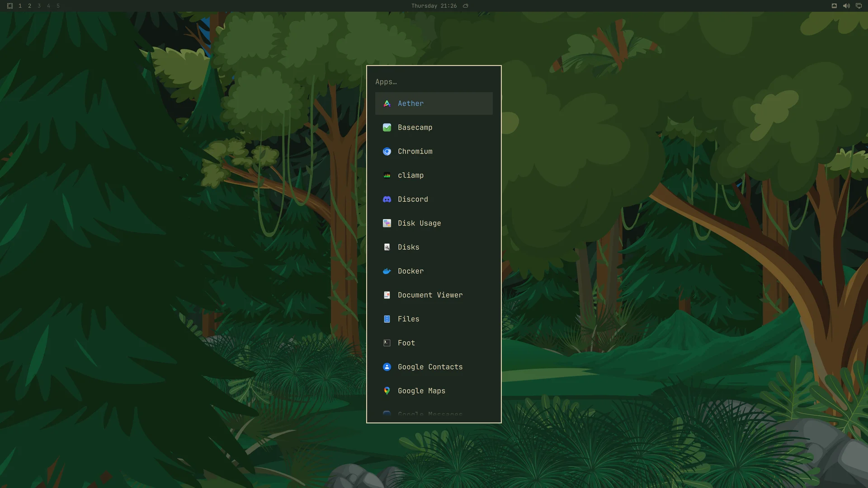
Task: Launch the Files app entry
Action: click(434, 319)
